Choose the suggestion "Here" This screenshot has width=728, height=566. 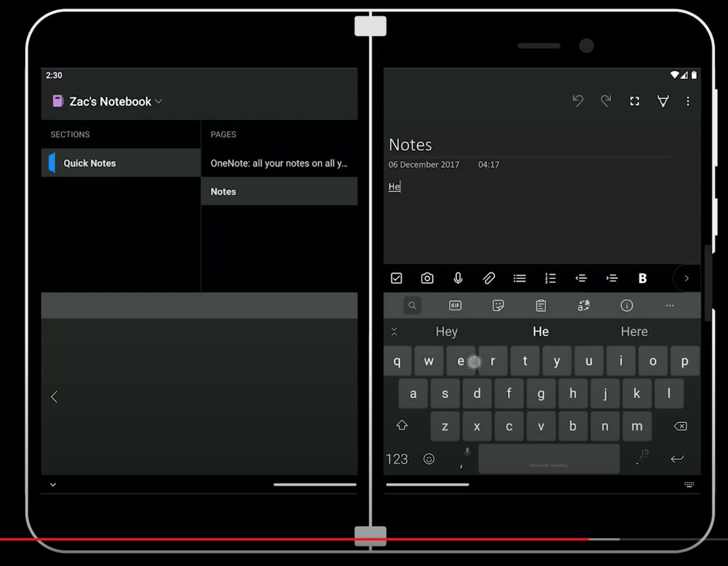pos(634,332)
